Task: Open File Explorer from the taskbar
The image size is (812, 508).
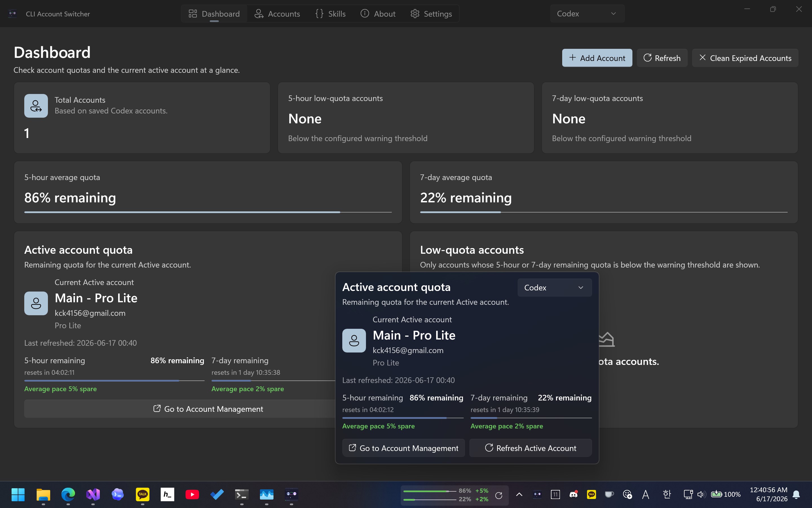Action: click(x=43, y=494)
